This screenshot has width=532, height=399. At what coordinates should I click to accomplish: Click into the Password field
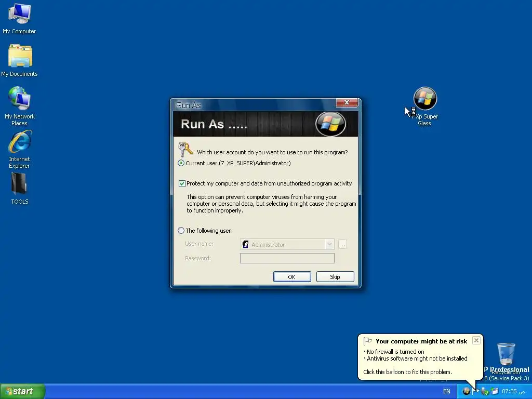287,258
